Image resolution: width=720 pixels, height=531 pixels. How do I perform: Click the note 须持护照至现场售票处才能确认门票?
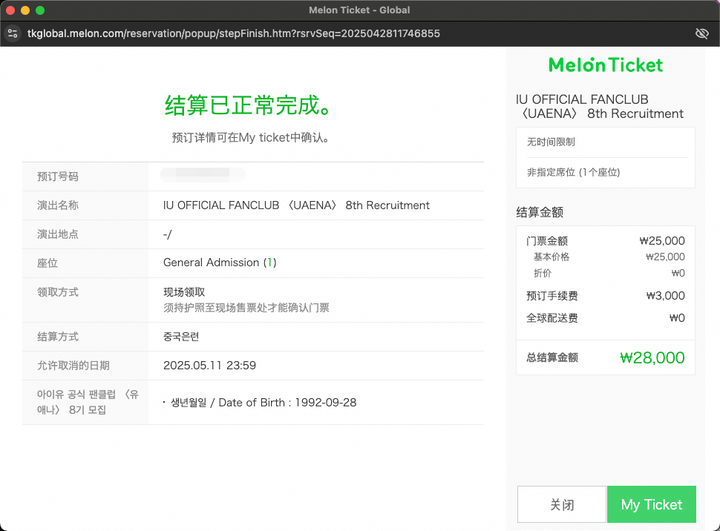(246, 308)
